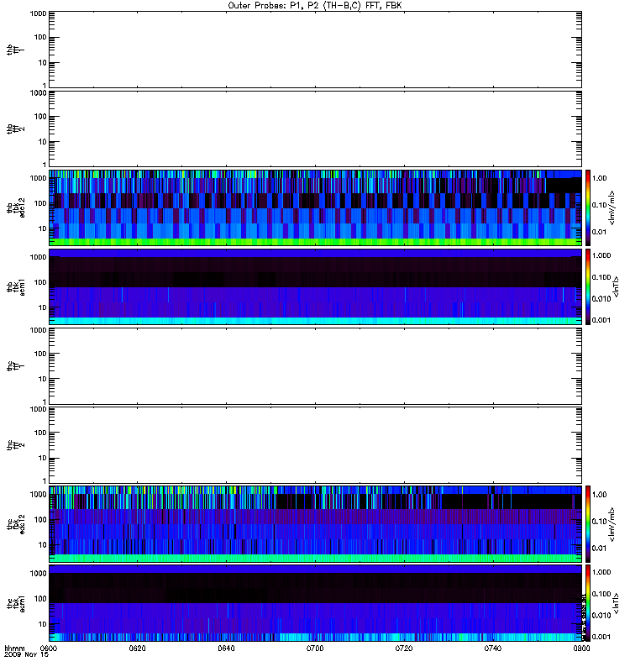Select the empty thc fff 1 plot panel
The height and width of the screenshot is (672, 630).
click(315, 366)
